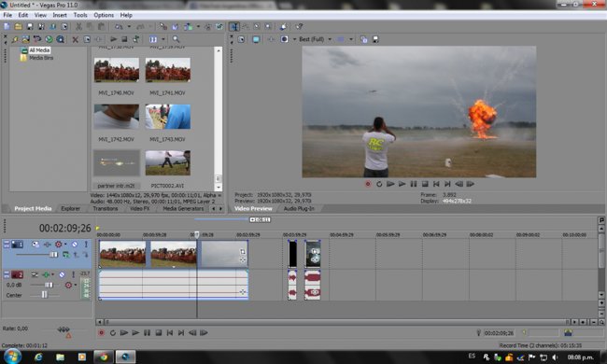Image resolution: width=607 pixels, height=364 pixels.
Task: Click the Open project folder icon
Action: [18, 27]
